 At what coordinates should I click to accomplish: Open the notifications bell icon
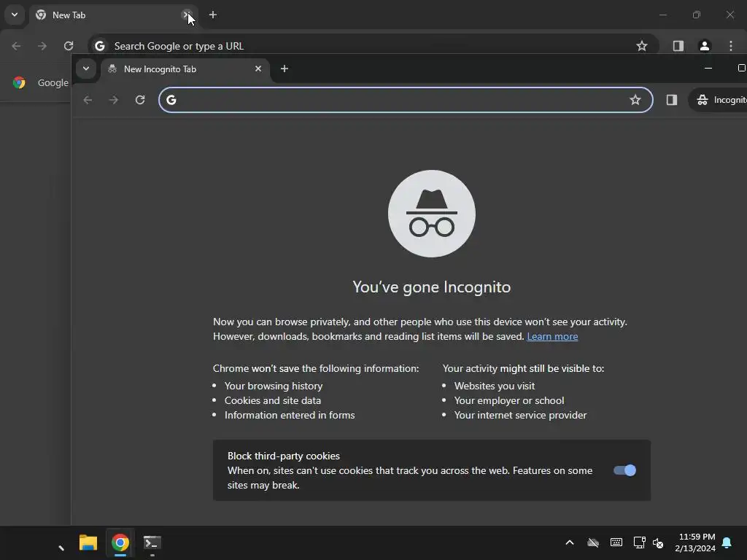(727, 542)
